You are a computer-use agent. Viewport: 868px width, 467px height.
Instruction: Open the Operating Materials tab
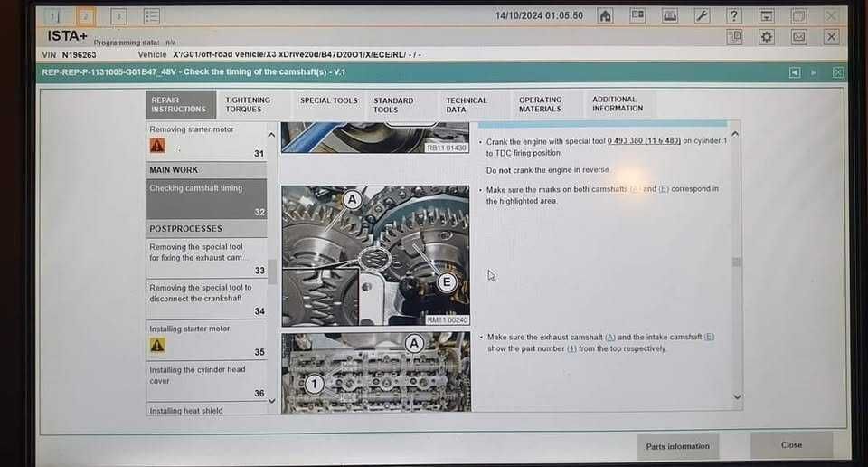547,105
